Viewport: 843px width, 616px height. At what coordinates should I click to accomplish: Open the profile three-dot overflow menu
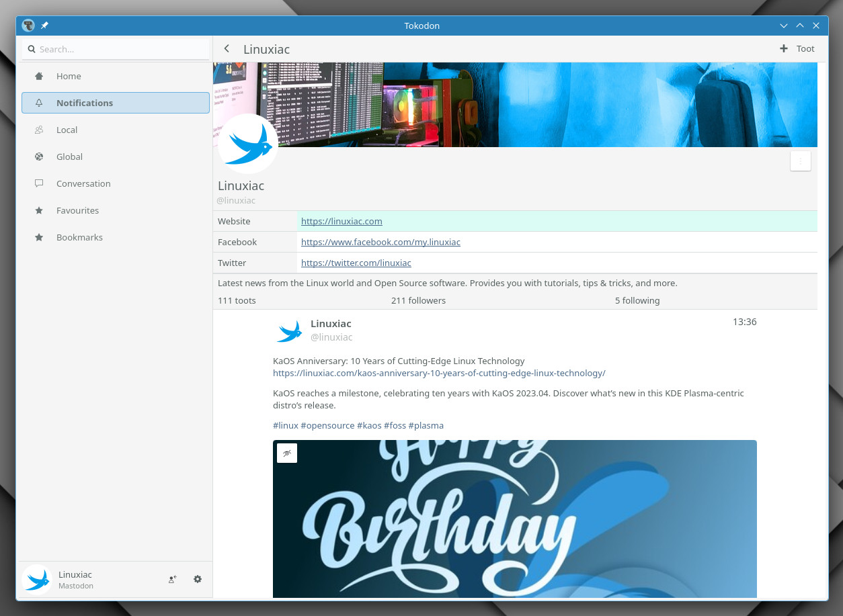point(800,161)
